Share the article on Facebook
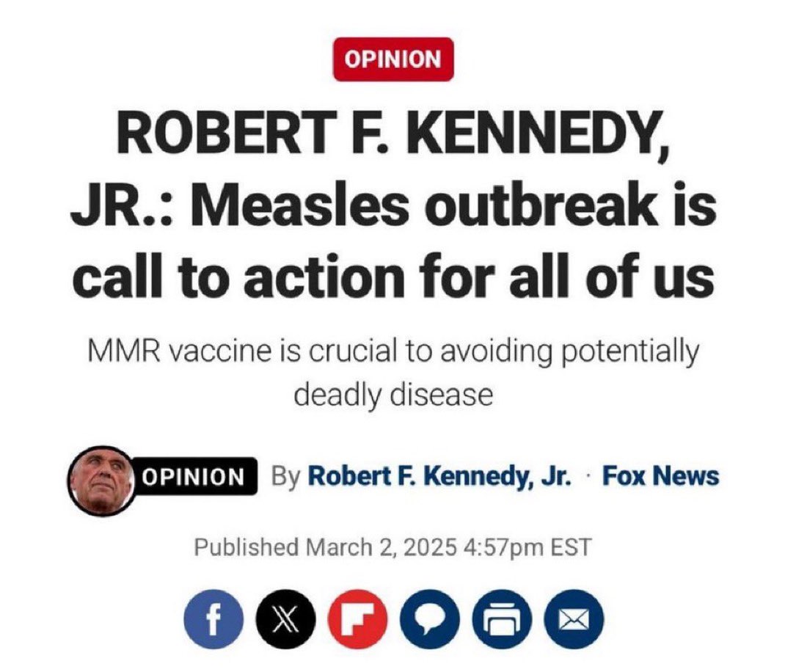Image resolution: width=785 pixels, height=672 pixels. 213,623
